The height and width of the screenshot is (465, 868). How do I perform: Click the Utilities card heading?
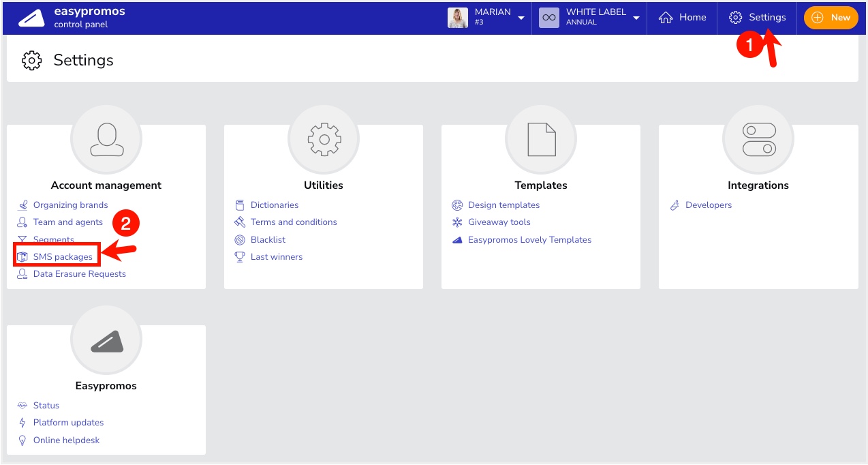(x=324, y=185)
